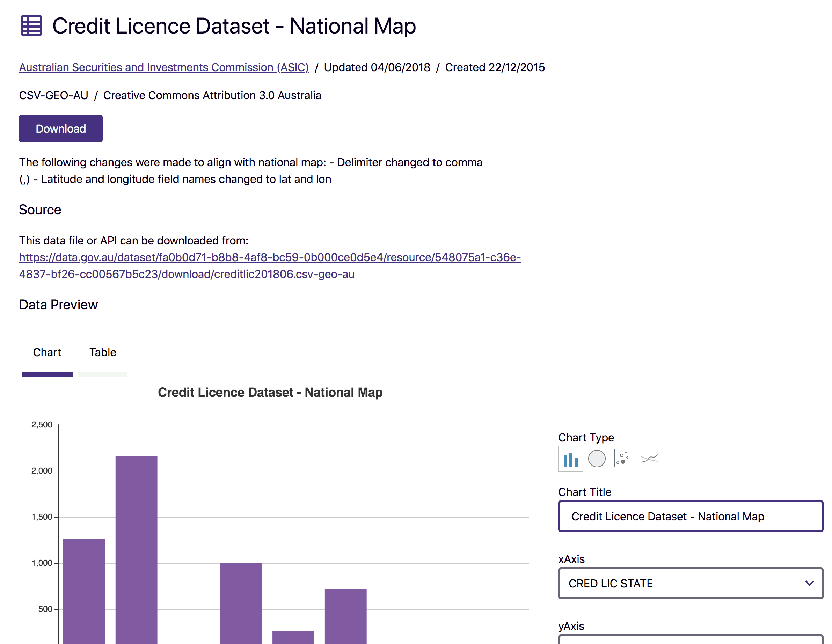832x644 pixels.
Task: Click the tallest purple chart bar
Action: [136, 548]
